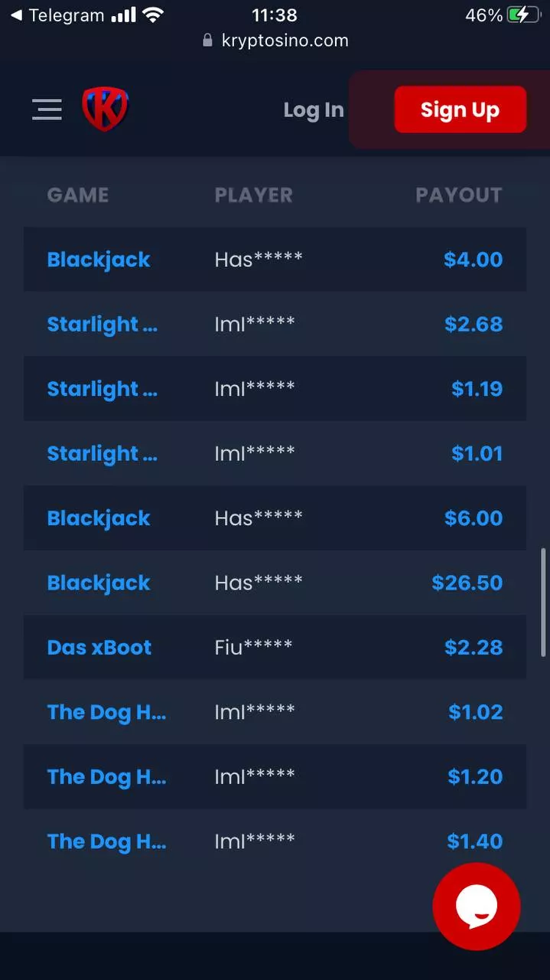Tap the Wi-Fi status icon

coord(154,15)
